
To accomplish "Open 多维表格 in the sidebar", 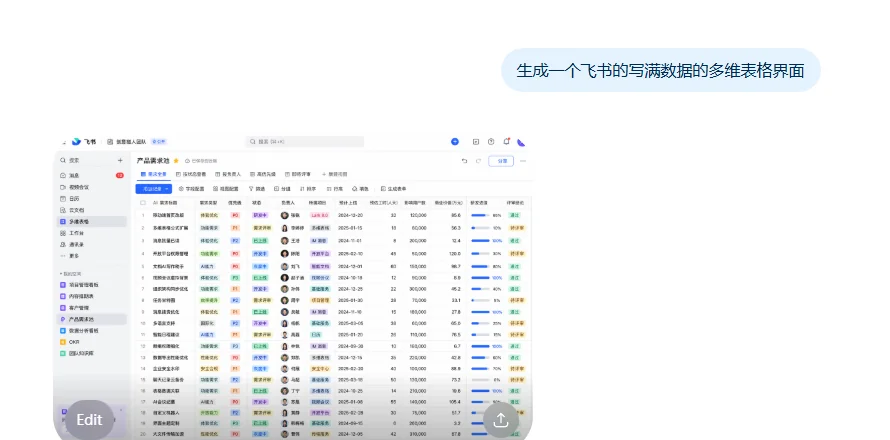I will point(92,221).
